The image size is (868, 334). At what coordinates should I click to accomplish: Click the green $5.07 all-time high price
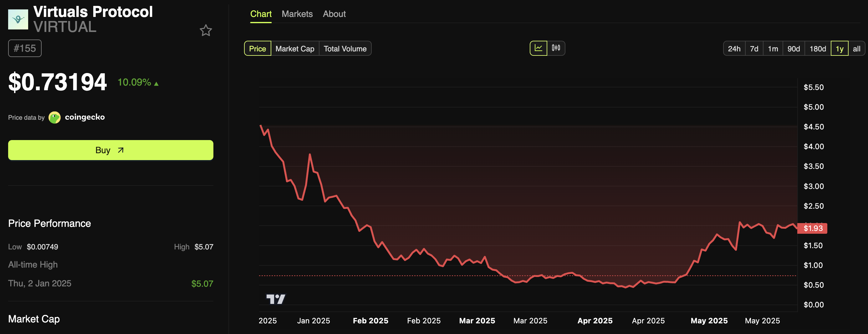point(202,284)
